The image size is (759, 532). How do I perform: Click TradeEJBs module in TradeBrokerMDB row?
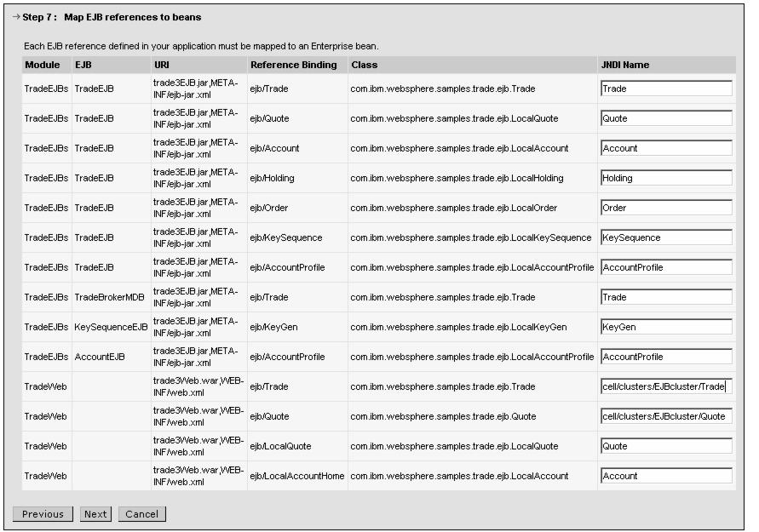47,297
